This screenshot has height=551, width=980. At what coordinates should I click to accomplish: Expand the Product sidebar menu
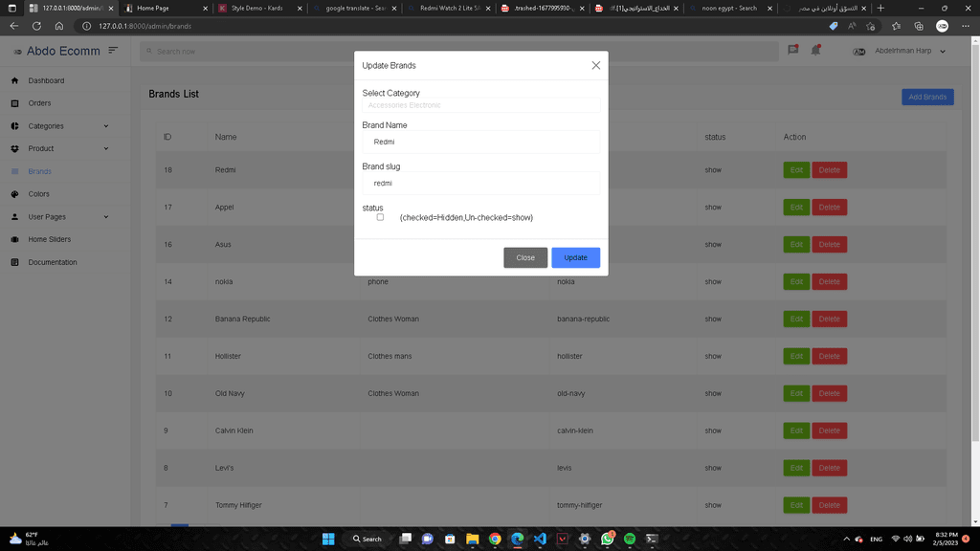pos(105,148)
